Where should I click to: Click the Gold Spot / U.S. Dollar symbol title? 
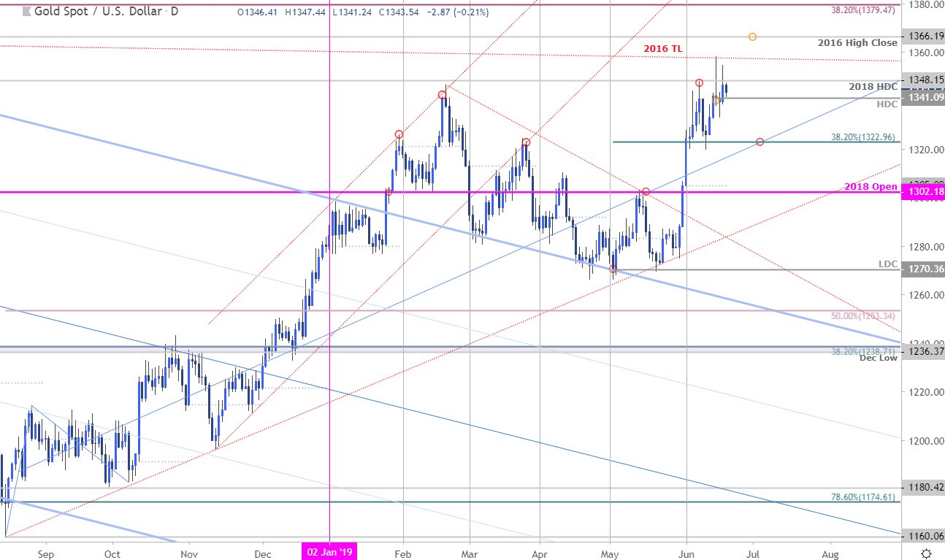point(99,12)
